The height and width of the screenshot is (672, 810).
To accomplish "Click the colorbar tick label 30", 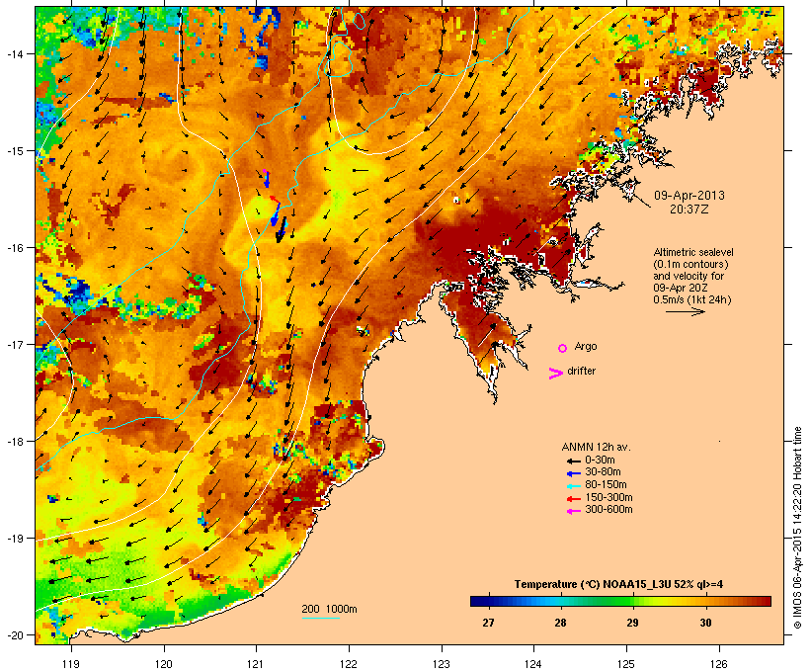I will tap(705, 623).
